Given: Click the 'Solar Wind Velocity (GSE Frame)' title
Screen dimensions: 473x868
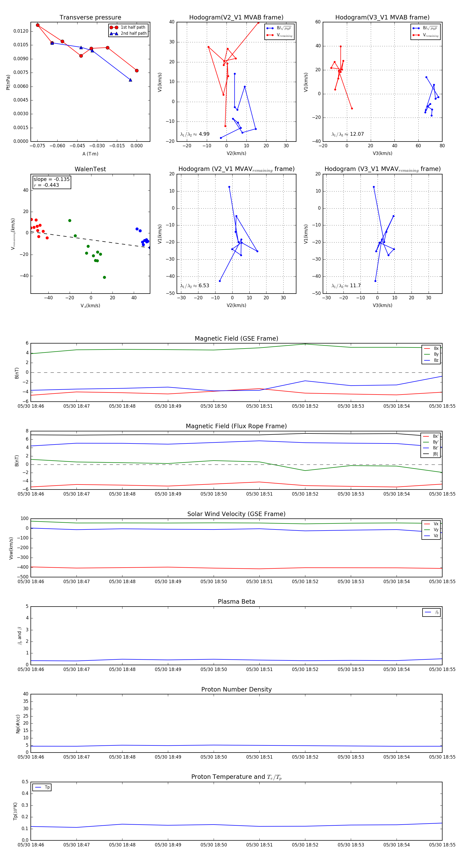Looking at the screenshot, I should [236, 514].
